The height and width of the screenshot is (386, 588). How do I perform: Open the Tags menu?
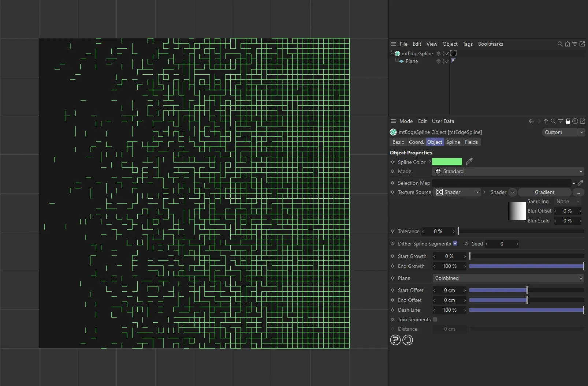tap(468, 44)
